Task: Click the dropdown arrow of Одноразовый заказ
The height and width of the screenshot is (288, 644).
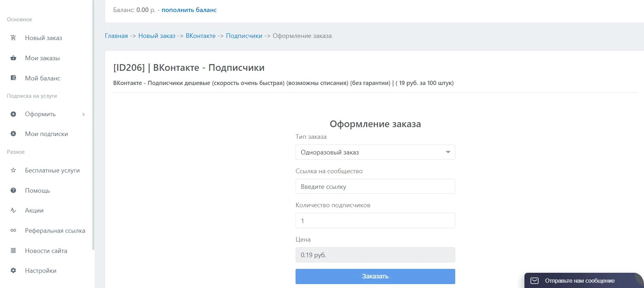Action: (x=448, y=152)
